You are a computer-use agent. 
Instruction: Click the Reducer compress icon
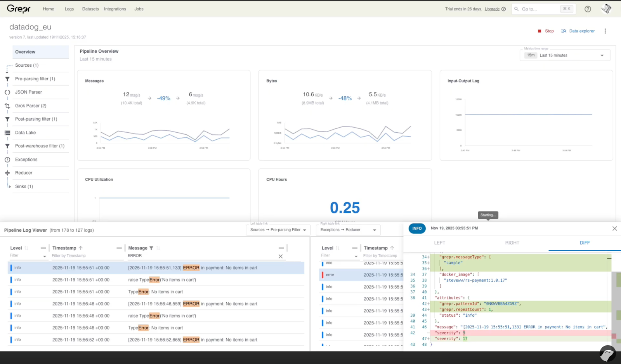[7, 173]
